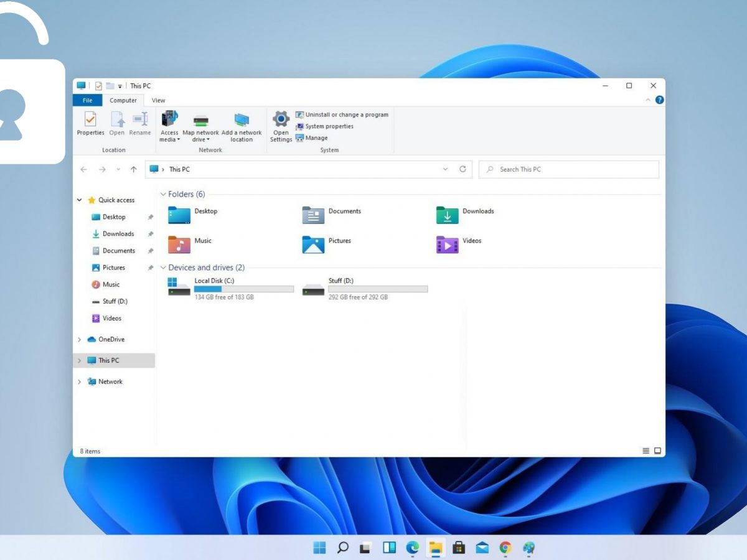Viewport: 747px width, 560px height.
Task: Select OneDrive in navigation pane
Action: [x=106, y=339]
